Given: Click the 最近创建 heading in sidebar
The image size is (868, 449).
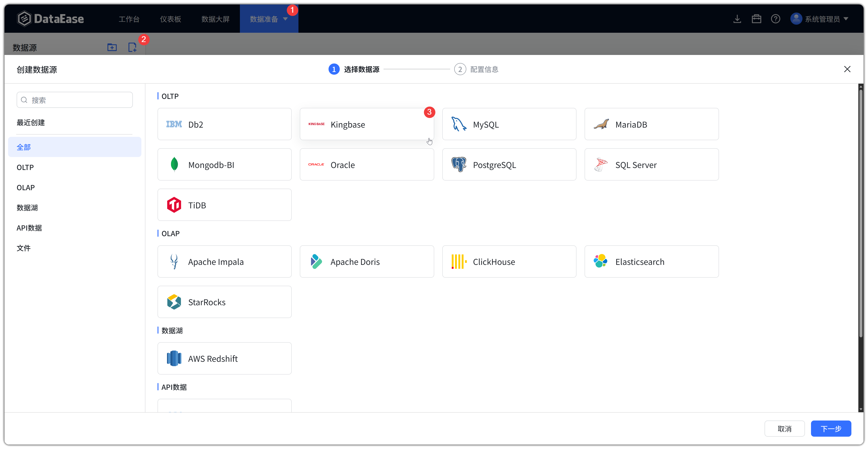Looking at the screenshot, I should click(31, 122).
